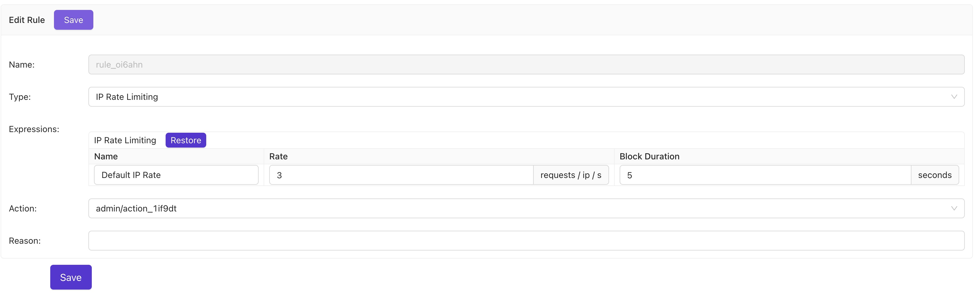Focus the Default IP Rate name input
The height and width of the screenshot is (302, 980).
coord(176,175)
